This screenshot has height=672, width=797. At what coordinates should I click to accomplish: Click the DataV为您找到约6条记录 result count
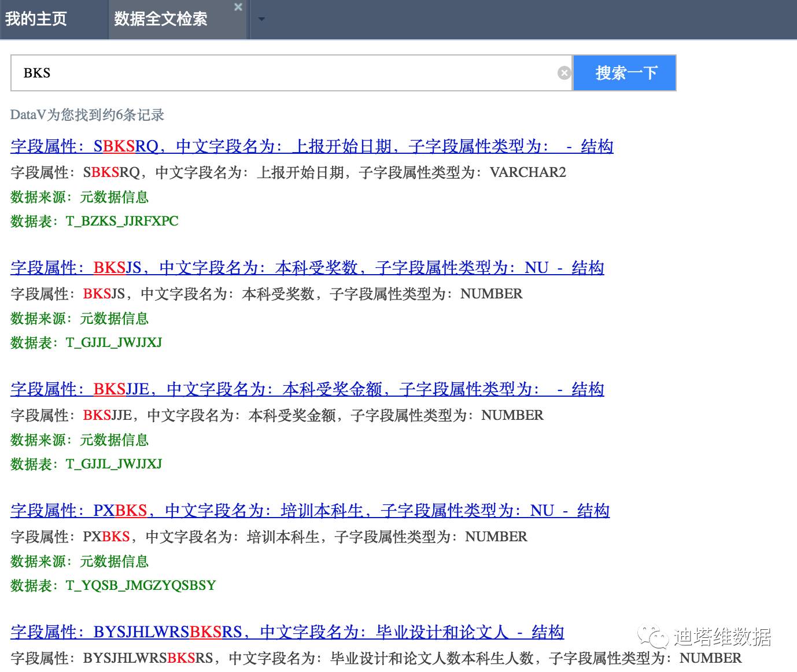tap(87, 115)
